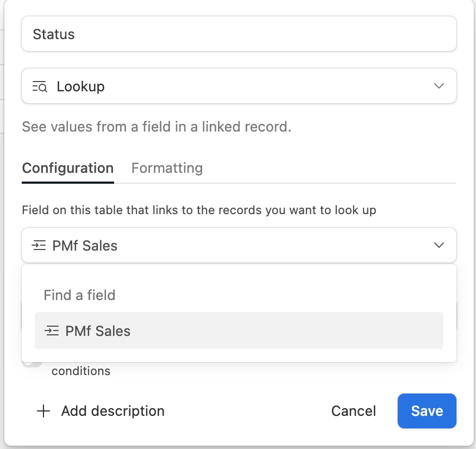Click the linked-record icon in PMf Sales selector
476x449 pixels.
coord(39,246)
